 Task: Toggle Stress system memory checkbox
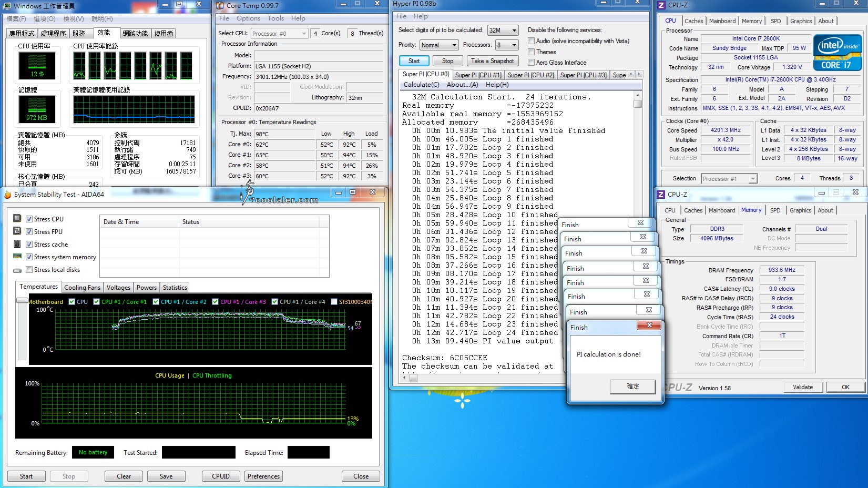(x=29, y=257)
